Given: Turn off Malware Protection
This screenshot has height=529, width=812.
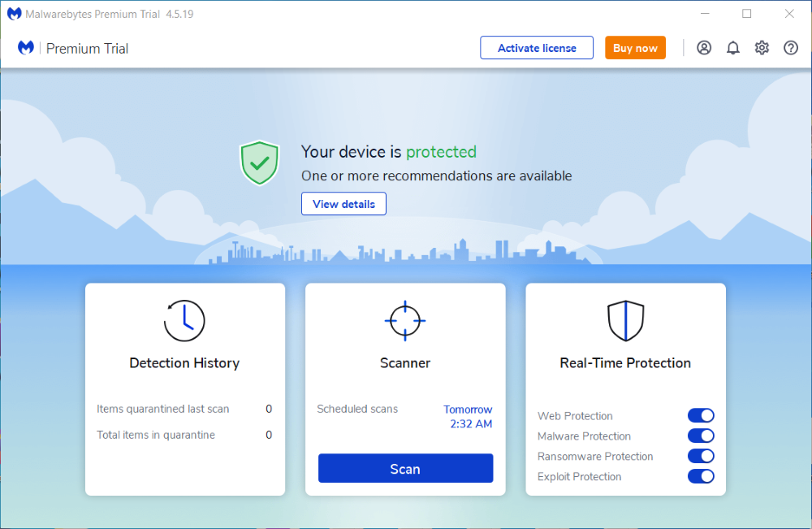Looking at the screenshot, I should 700,436.
